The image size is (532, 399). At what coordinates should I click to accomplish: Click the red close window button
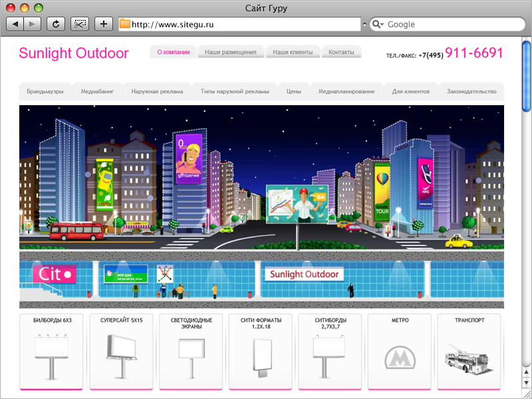point(11,8)
